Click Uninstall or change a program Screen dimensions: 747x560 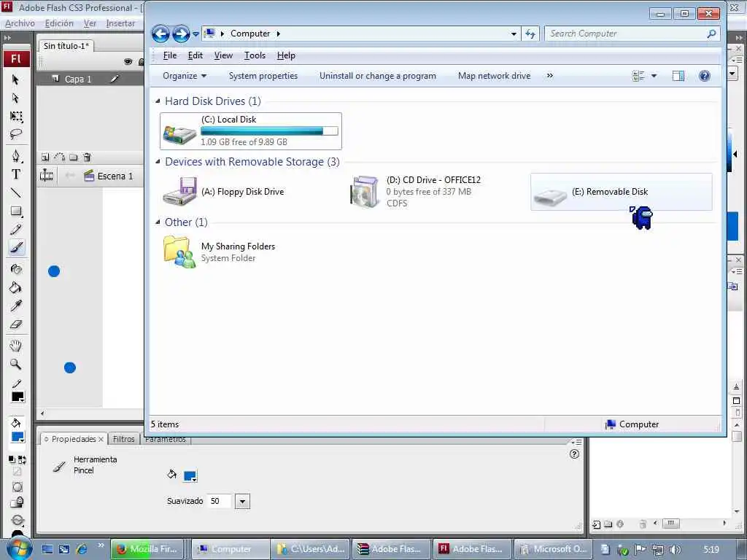click(x=378, y=76)
